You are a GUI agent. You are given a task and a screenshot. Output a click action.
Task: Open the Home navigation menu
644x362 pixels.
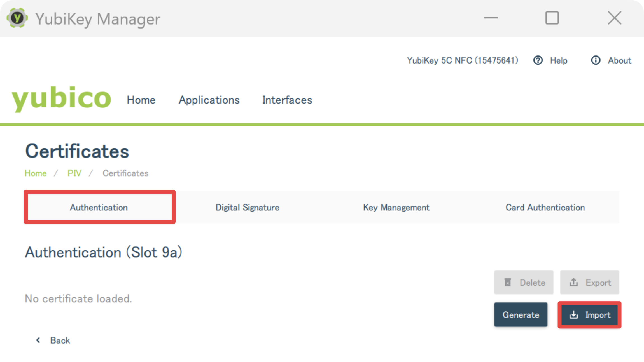pos(141,100)
